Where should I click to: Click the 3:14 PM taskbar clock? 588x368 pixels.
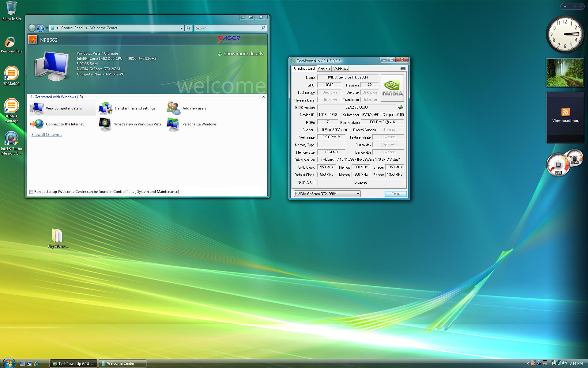pos(576,363)
